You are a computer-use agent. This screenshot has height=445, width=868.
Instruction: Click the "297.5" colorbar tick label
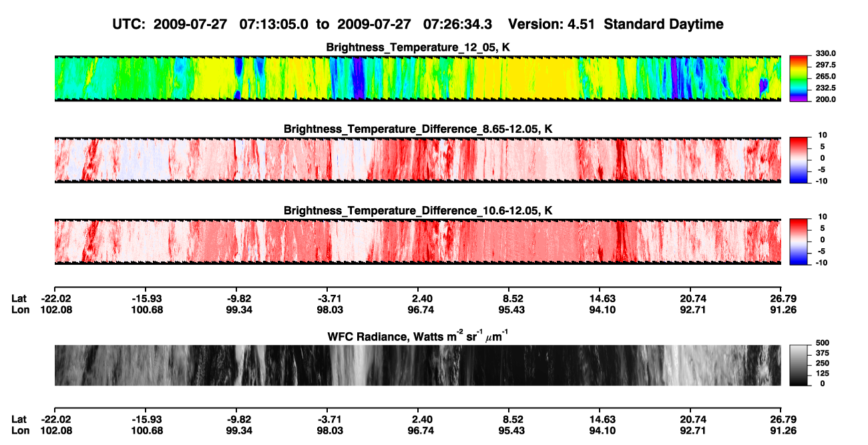(x=825, y=65)
